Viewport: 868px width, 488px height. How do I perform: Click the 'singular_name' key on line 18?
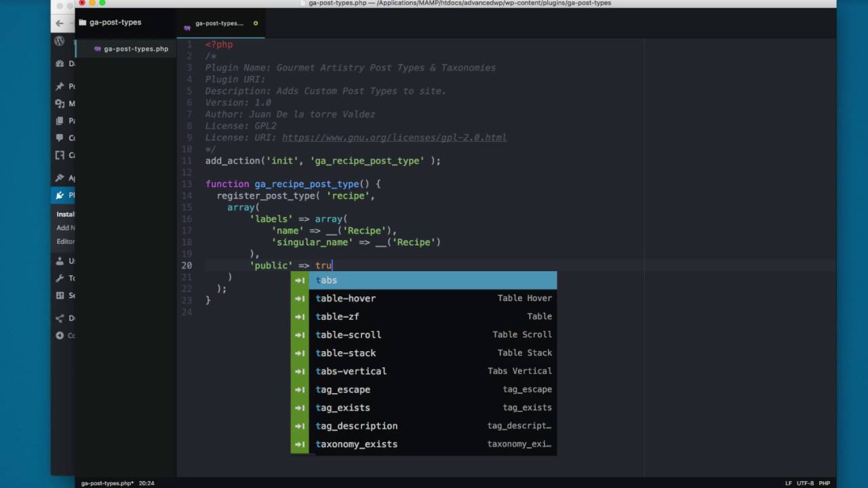coord(312,242)
